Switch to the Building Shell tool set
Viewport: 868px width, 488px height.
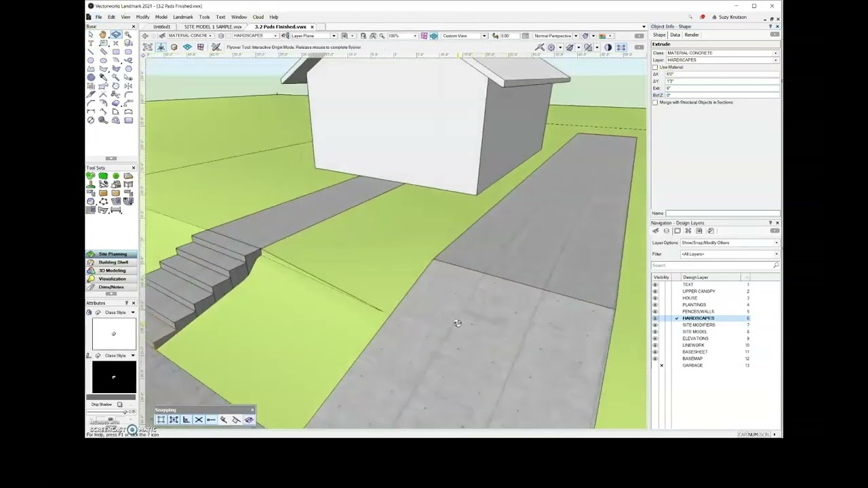(112, 262)
